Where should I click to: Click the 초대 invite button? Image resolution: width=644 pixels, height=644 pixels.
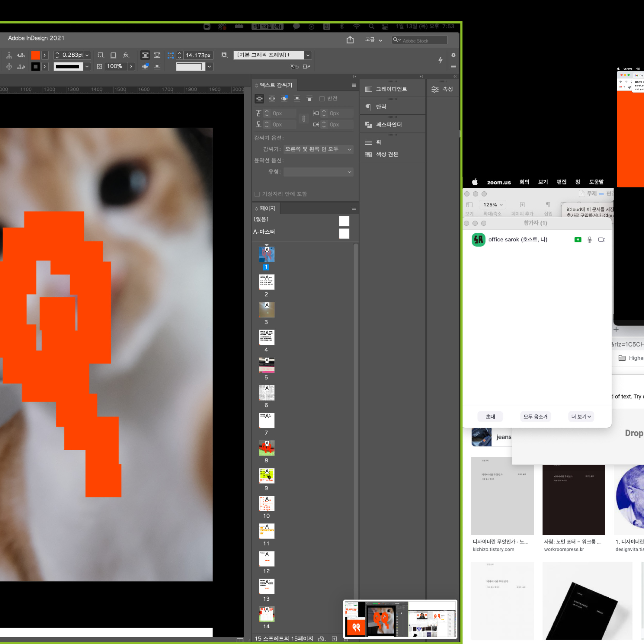click(x=490, y=416)
